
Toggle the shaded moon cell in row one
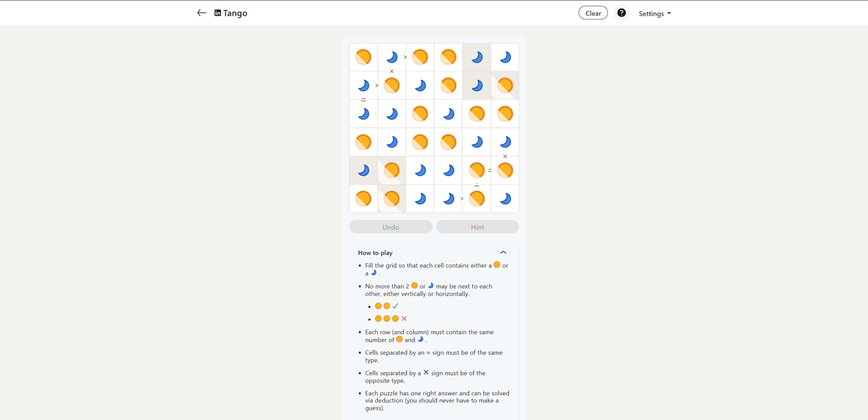[477, 57]
